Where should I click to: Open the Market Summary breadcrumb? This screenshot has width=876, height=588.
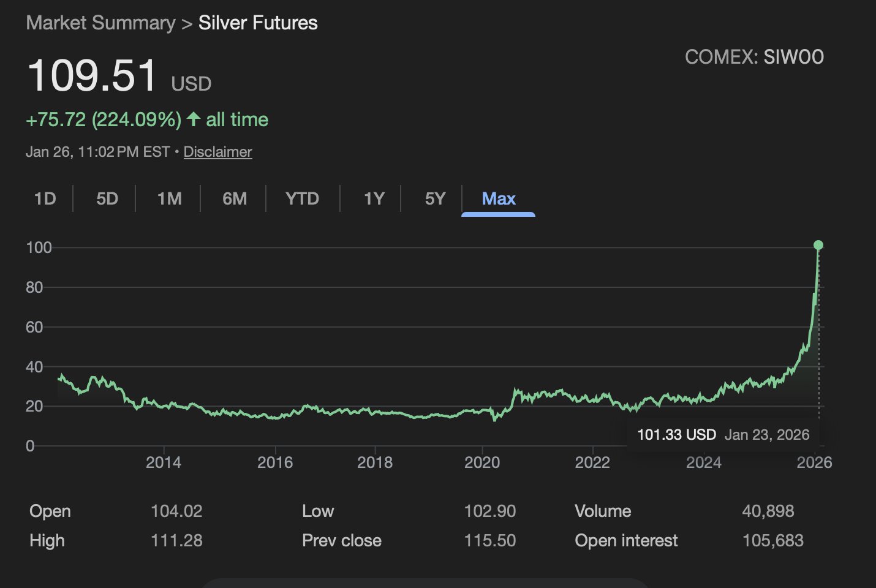click(x=100, y=23)
